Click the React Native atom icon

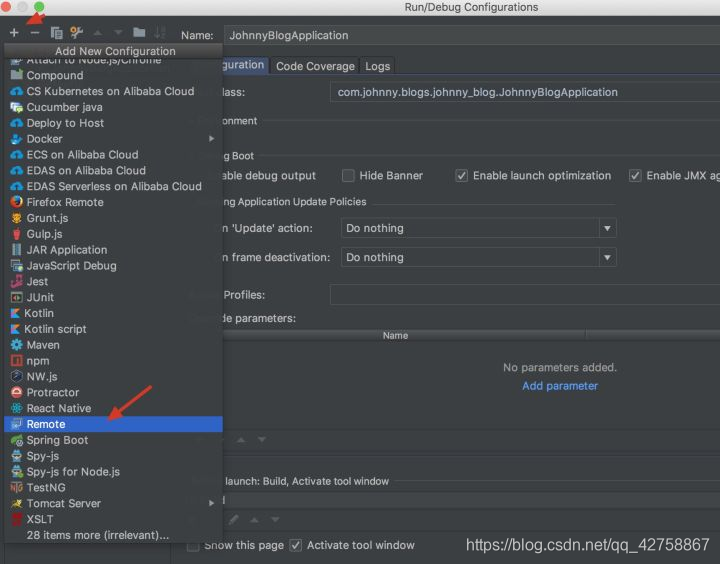17,408
